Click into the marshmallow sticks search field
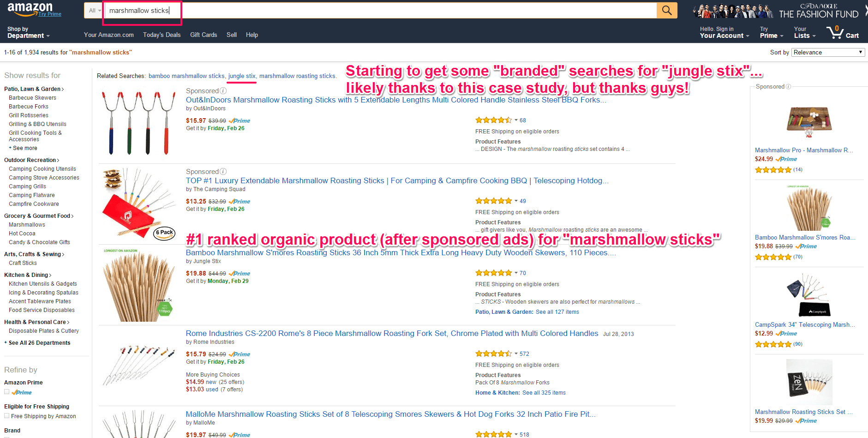The image size is (868, 438). tap(369, 11)
